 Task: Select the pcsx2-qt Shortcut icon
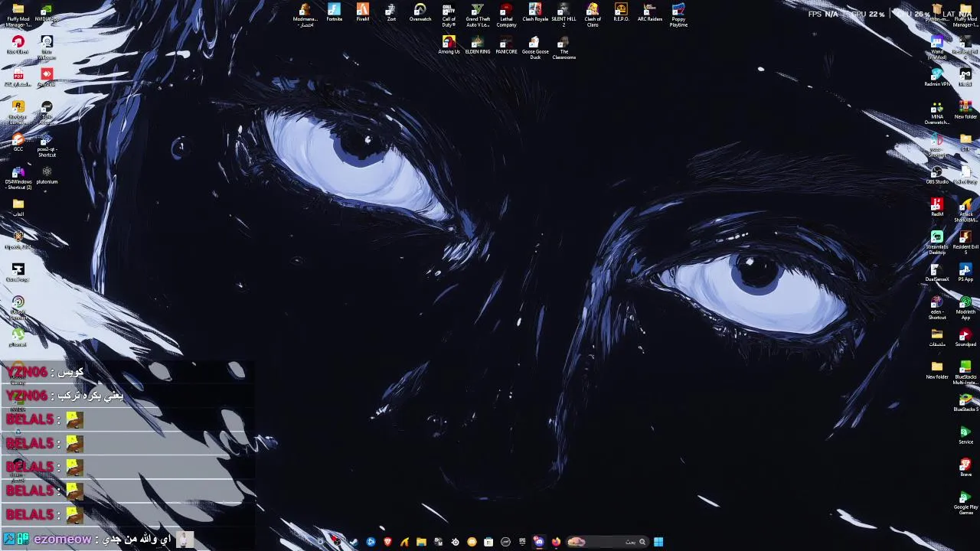coord(47,145)
